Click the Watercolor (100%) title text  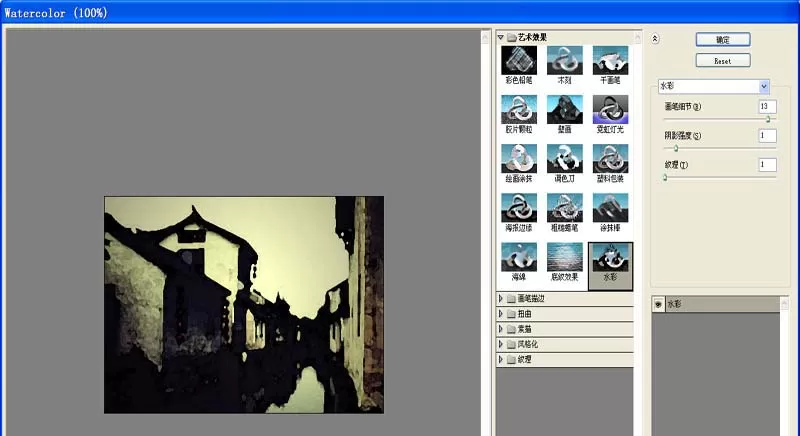pyautogui.click(x=56, y=13)
